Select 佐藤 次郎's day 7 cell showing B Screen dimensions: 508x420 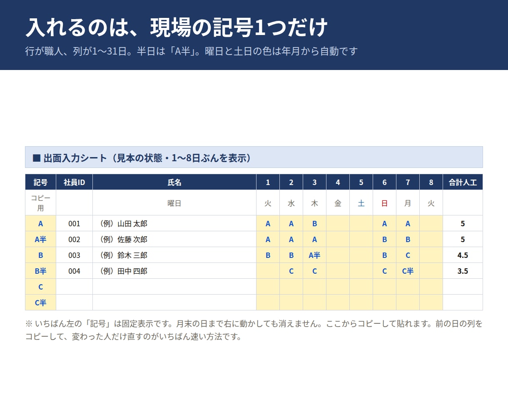pos(408,239)
